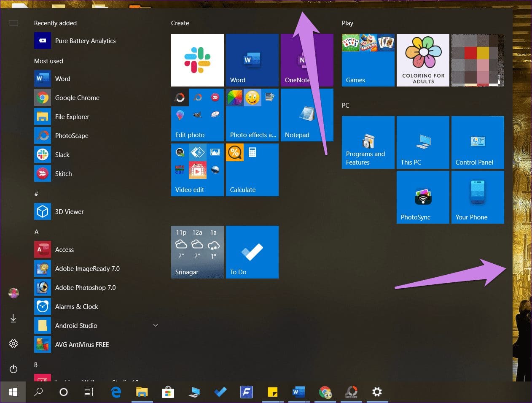Viewport: 532px width, 403px height.
Task: Open Settings gear on the taskbar
Action: [377, 392]
